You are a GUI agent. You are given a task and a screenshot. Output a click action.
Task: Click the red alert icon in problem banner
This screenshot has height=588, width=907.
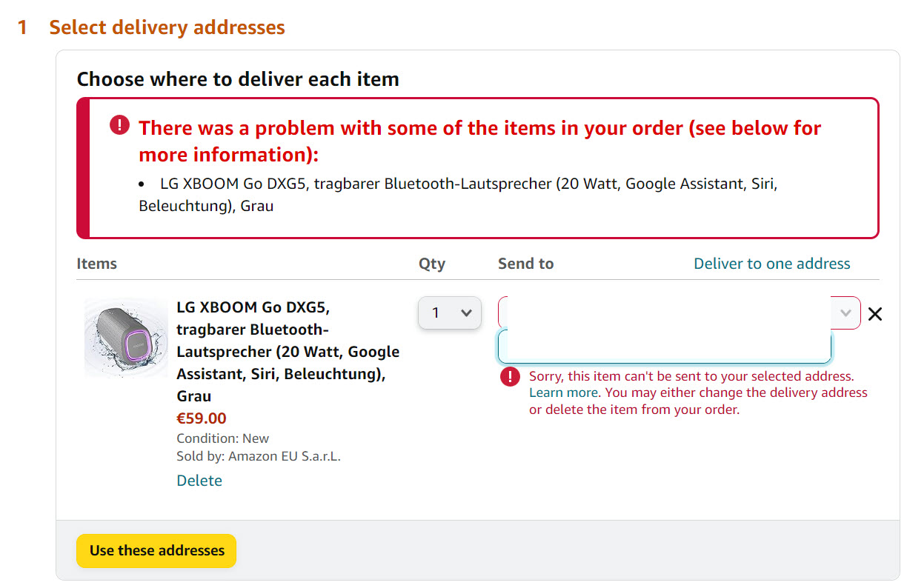click(x=119, y=125)
